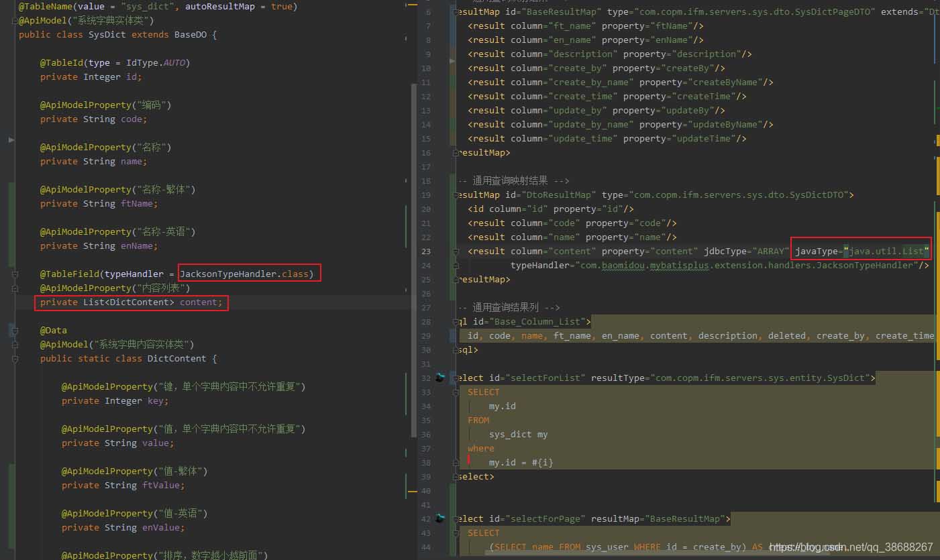Image resolution: width=940 pixels, height=560 pixels.
Task: Click line number 23 in XML gutter
Action: coord(426,251)
